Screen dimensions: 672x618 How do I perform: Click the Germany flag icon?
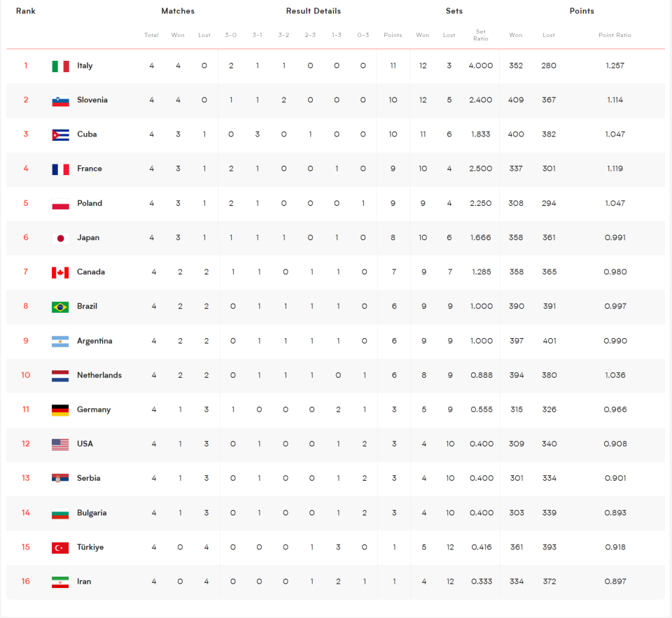tap(60, 410)
